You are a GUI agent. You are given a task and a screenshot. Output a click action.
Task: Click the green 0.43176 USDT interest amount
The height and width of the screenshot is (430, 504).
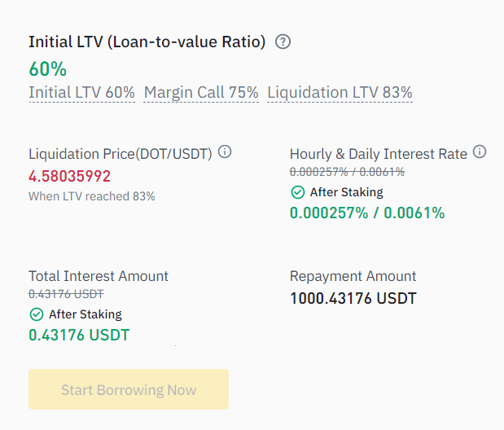[79, 335]
